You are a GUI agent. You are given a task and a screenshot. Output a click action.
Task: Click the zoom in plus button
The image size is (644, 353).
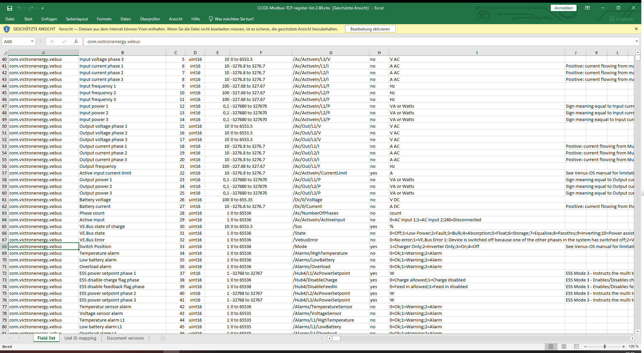click(624, 346)
